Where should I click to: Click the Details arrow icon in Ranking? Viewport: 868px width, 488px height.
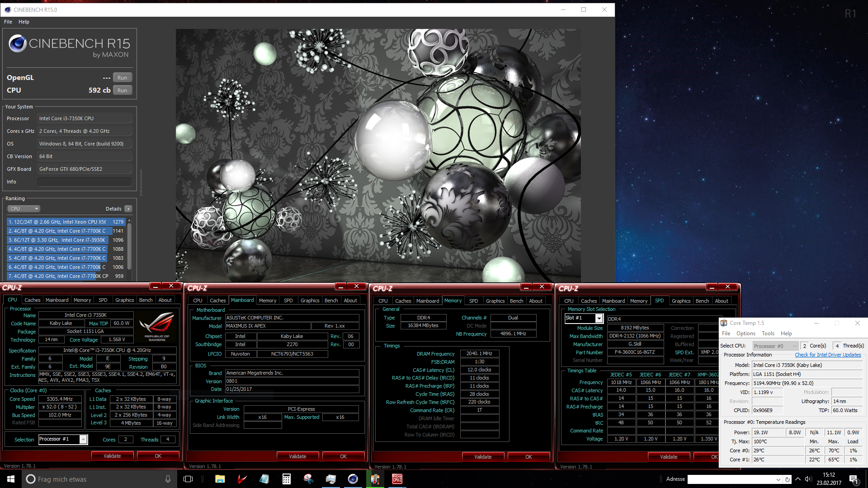pyautogui.click(x=128, y=209)
